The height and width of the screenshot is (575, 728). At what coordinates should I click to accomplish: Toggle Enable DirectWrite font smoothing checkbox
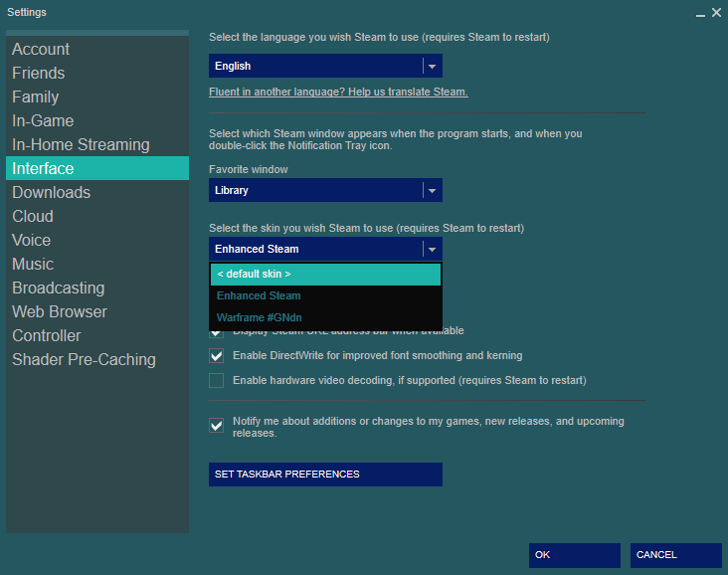coord(217,356)
